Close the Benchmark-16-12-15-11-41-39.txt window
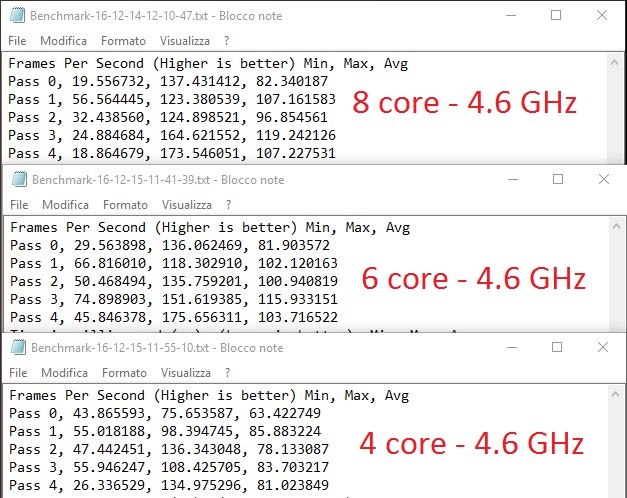This screenshot has width=627, height=498. pos(604,179)
